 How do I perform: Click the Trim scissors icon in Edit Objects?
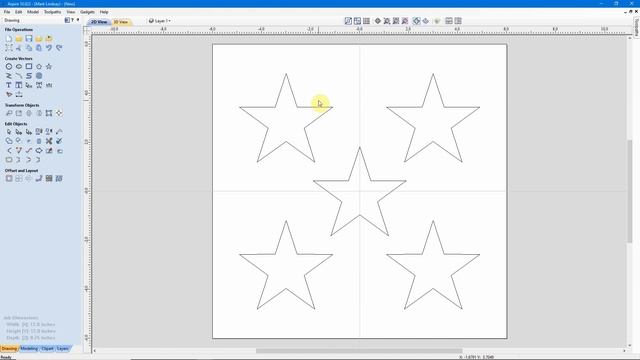49,141
